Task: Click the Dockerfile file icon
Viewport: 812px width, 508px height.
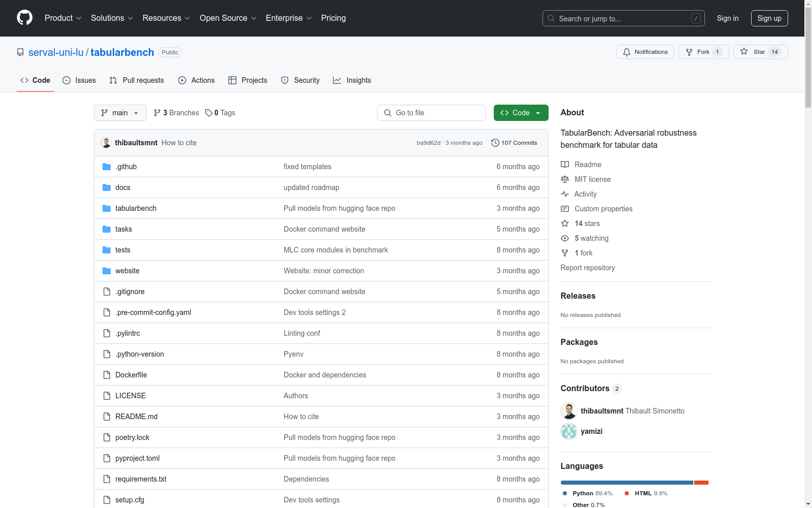Action: click(x=107, y=375)
